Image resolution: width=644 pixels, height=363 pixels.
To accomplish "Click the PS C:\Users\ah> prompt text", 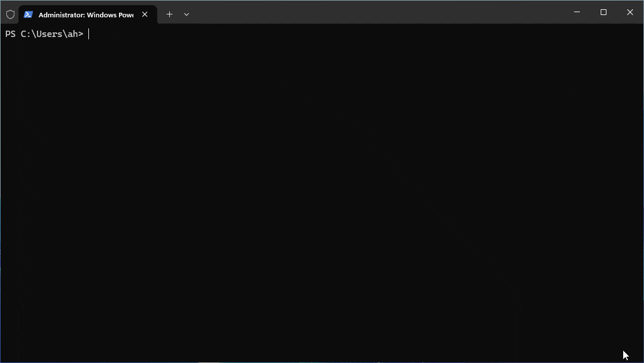I will coord(44,34).
